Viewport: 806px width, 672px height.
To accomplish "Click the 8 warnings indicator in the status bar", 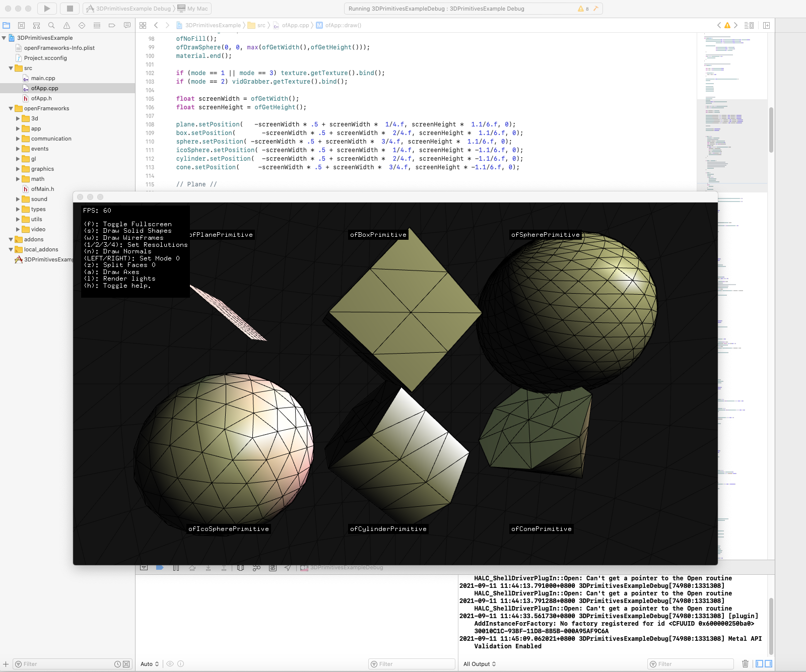I will 583,9.
